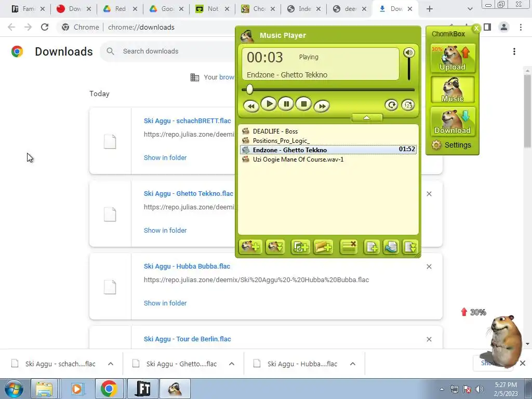The width and height of the screenshot is (532, 399).
Task: Pause playback in Music Player
Action: (x=286, y=104)
